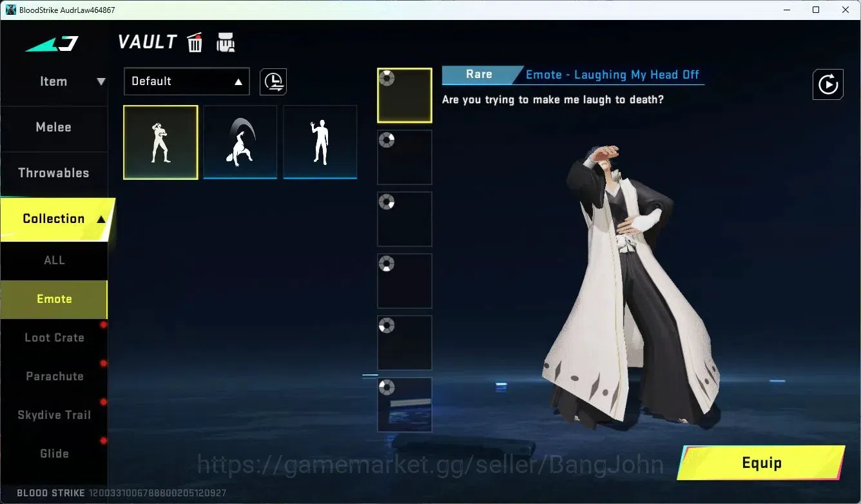Click the BloodStrike app icon in title bar

click(x=11, y=10)
